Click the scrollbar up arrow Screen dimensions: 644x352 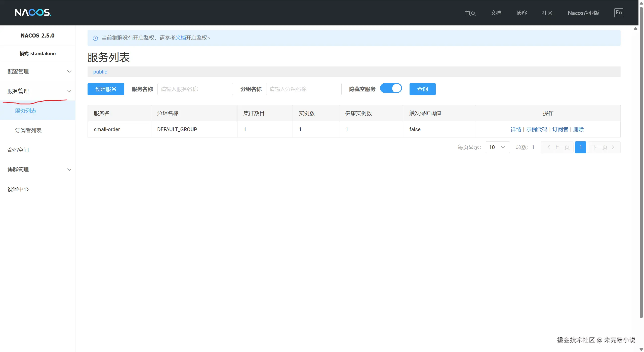(641, 3)
